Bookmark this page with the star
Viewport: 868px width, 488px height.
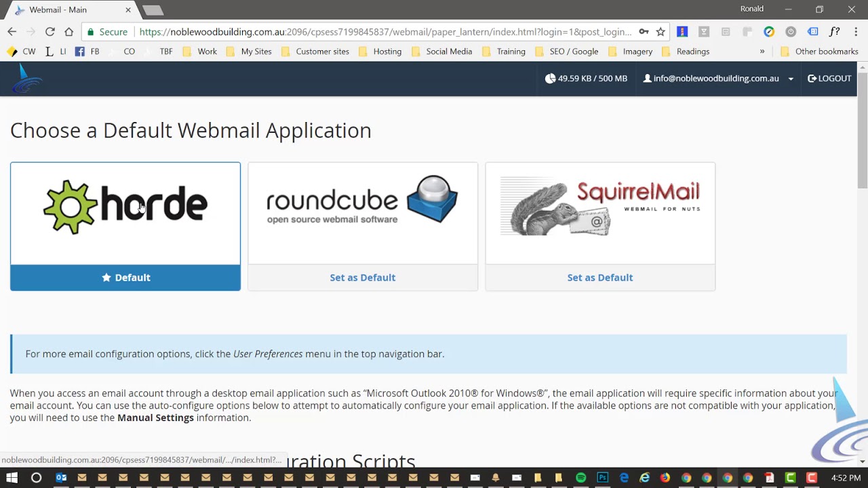(x=660, y=32)
